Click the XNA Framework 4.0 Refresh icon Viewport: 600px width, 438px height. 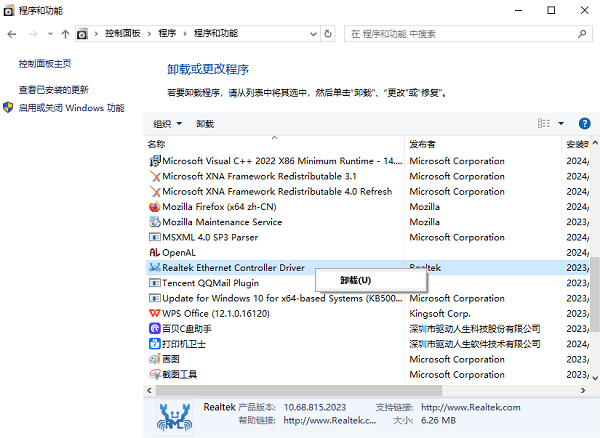[x=155, y=192]
